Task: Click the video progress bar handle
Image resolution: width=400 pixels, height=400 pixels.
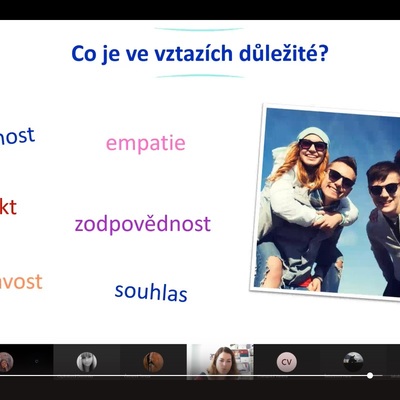Action: coord(370,375)
